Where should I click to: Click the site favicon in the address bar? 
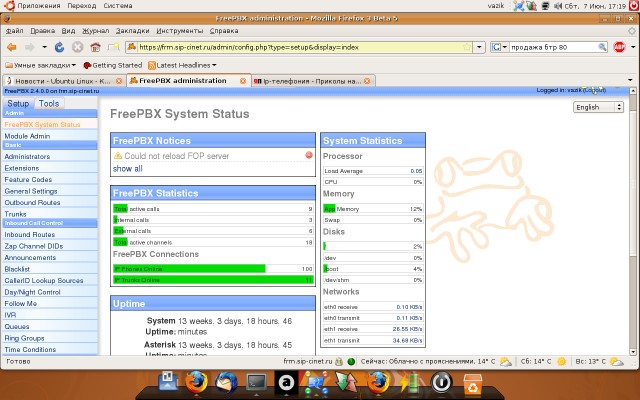coord(132,47)
